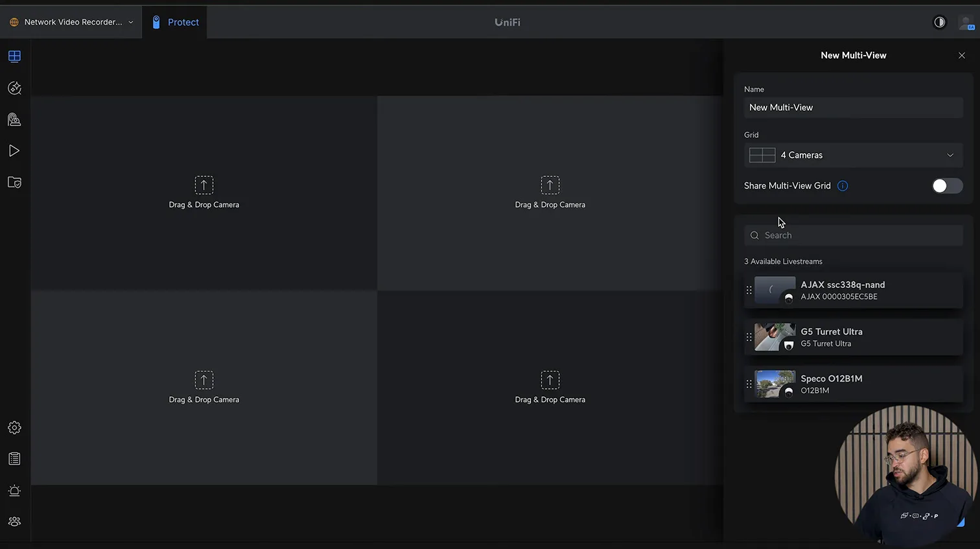The image size is (980, 549).
Task: Open the Playback icon in sidebar
Action: click(14, 151)
